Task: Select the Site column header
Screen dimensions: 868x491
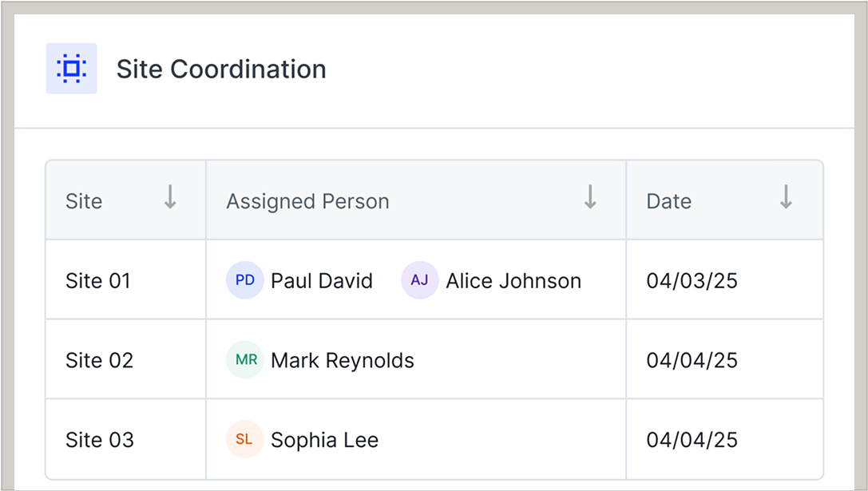Action: (85, 201)
